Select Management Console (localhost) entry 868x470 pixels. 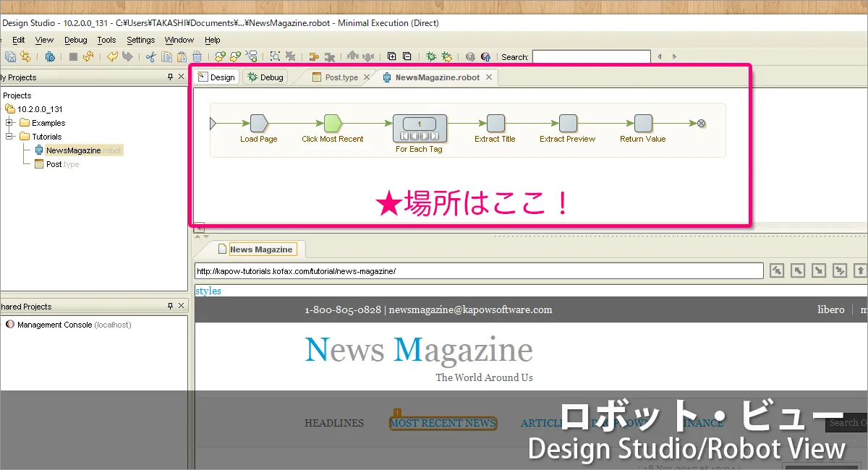point(75,325)
